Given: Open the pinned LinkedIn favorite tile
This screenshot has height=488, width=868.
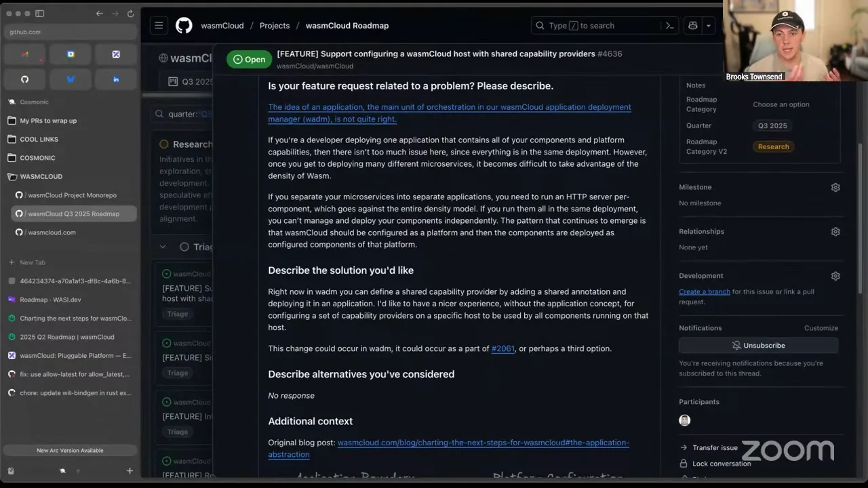Looking at the screenshot, I should [116, 79].
